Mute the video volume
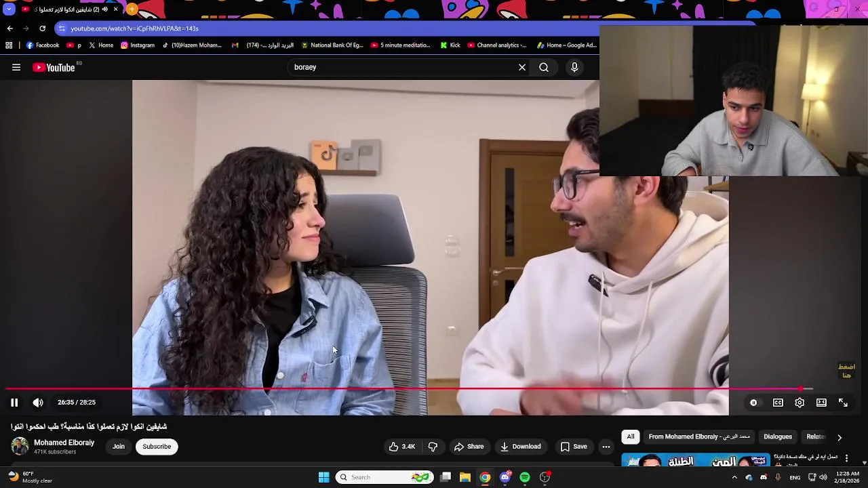The image size is (868, 488). coord(38,403)
